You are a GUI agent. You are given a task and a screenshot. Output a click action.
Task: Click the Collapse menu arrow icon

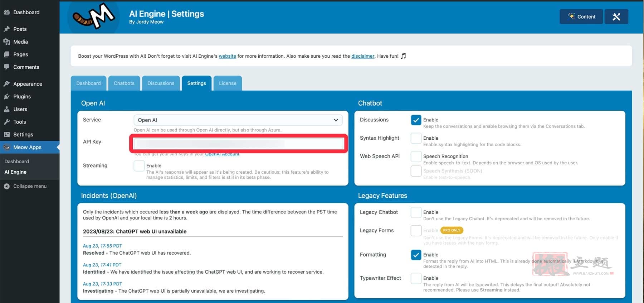[6, 186]
